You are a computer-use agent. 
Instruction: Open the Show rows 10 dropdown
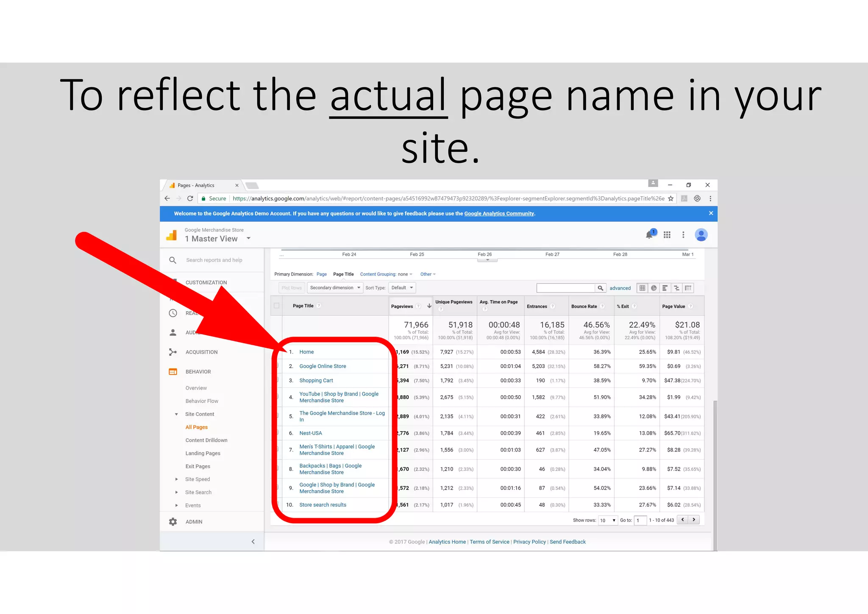coord(608,520)
